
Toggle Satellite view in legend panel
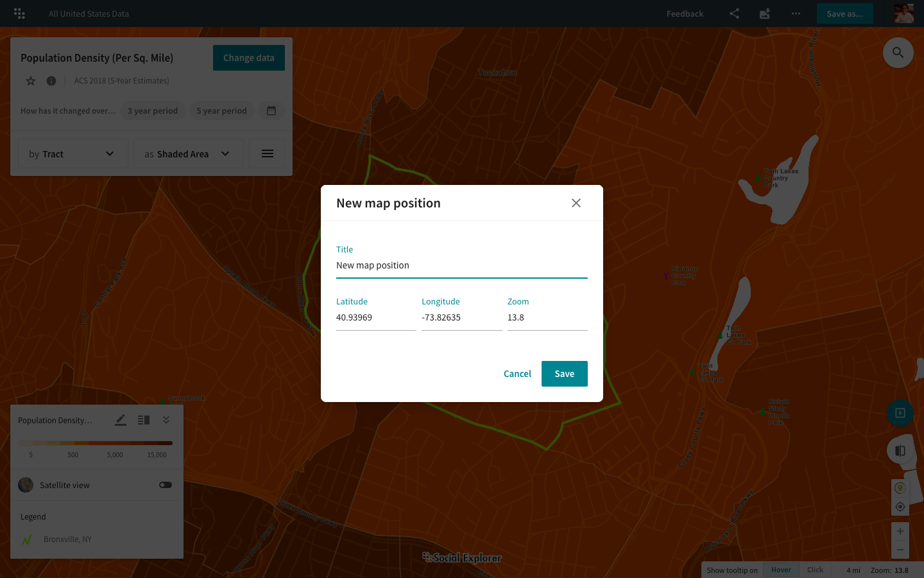166,485
